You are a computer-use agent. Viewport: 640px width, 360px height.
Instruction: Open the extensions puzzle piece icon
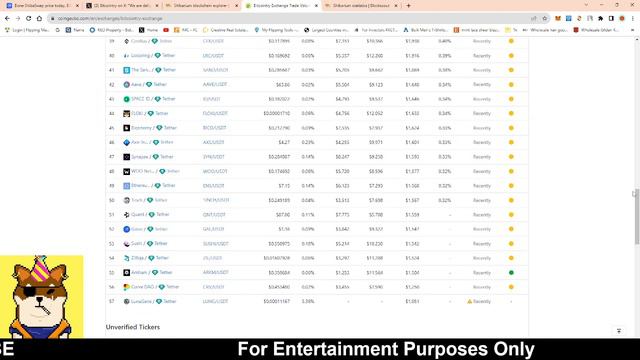click(600, 18)
